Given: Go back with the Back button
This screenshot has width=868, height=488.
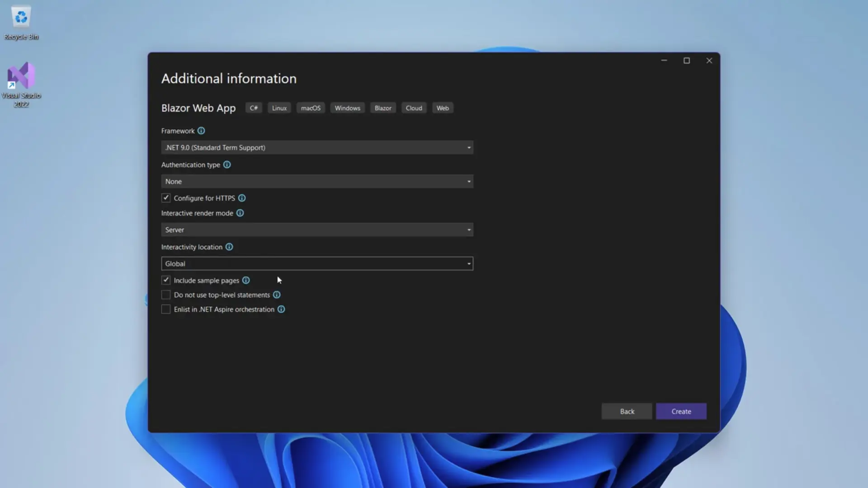Looking at the screenshot, I should 627,411.
